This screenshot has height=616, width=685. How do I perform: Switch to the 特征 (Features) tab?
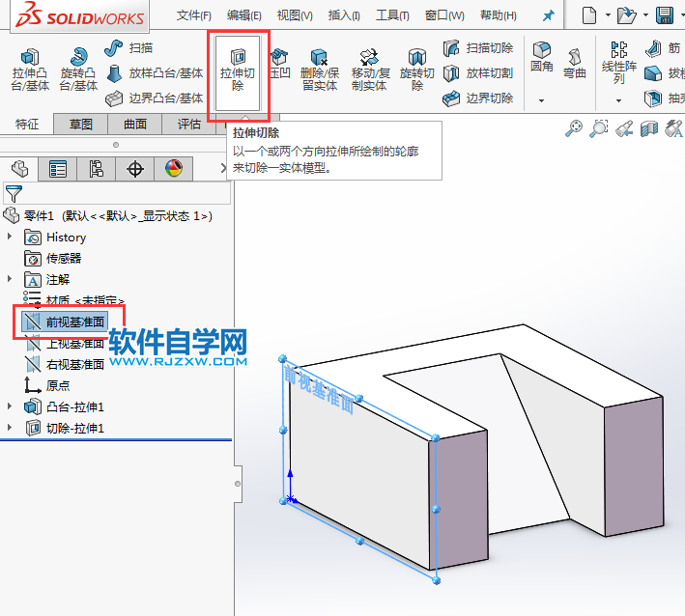coord(27,125)
